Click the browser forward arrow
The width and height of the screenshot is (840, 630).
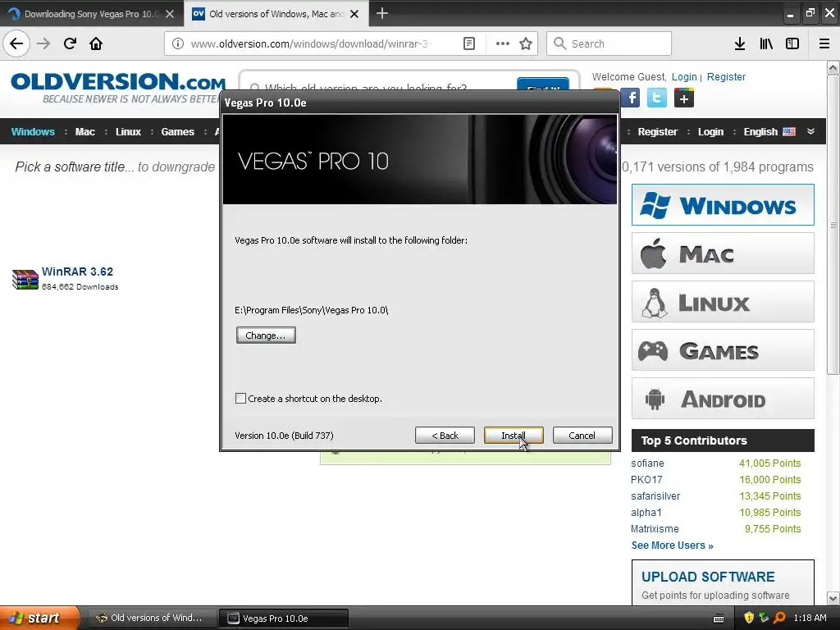pyautogui.click(x=43, y=43)
